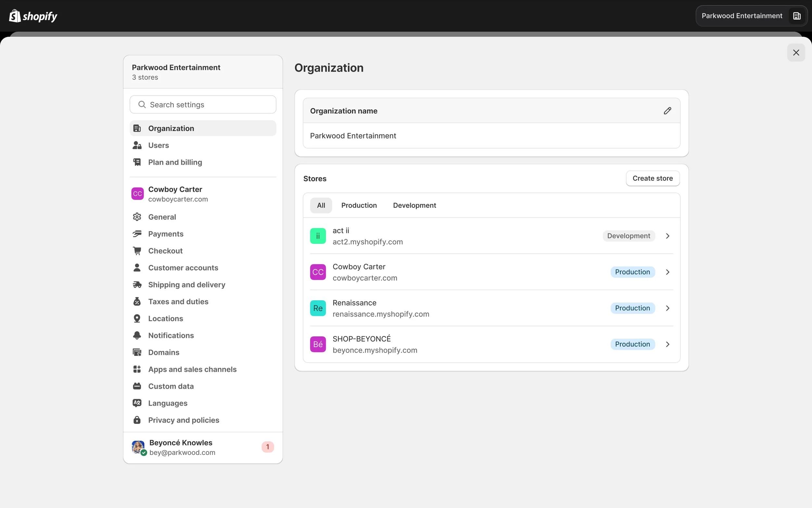Click the Payments icon in sidebar

[x=137, y=234]
